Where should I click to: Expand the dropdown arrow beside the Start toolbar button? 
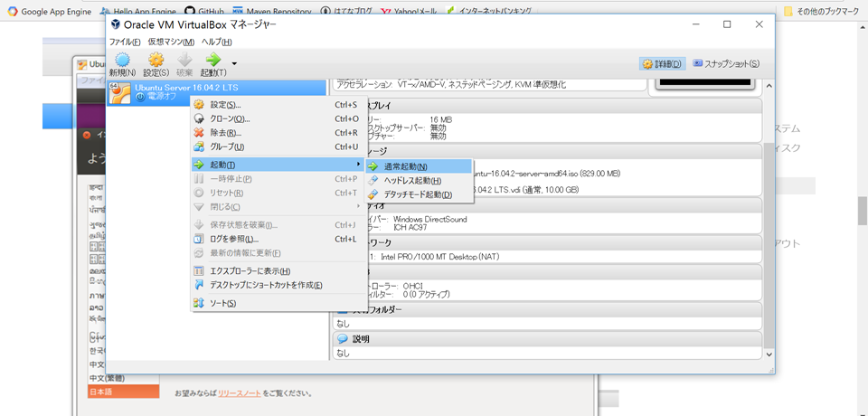(235, 63)
